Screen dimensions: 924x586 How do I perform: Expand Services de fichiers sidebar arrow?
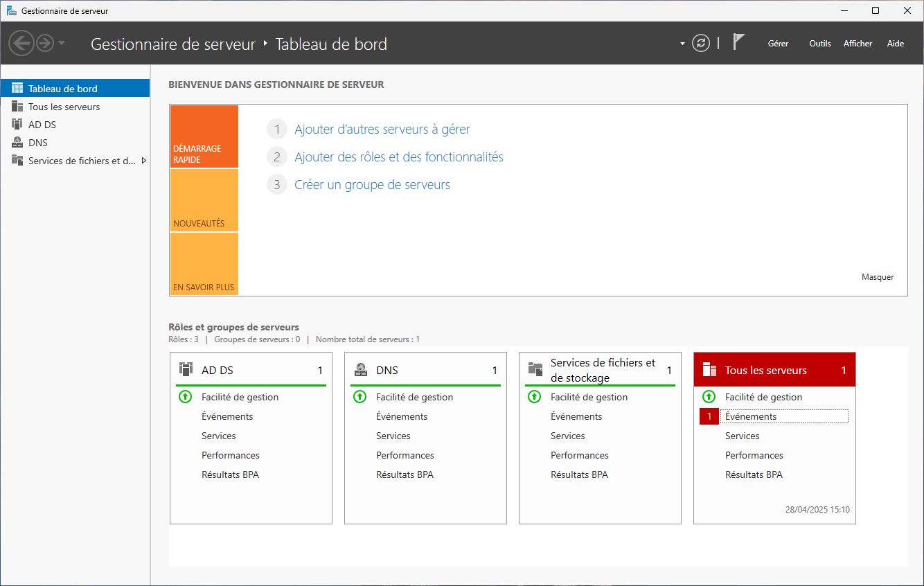143,161
